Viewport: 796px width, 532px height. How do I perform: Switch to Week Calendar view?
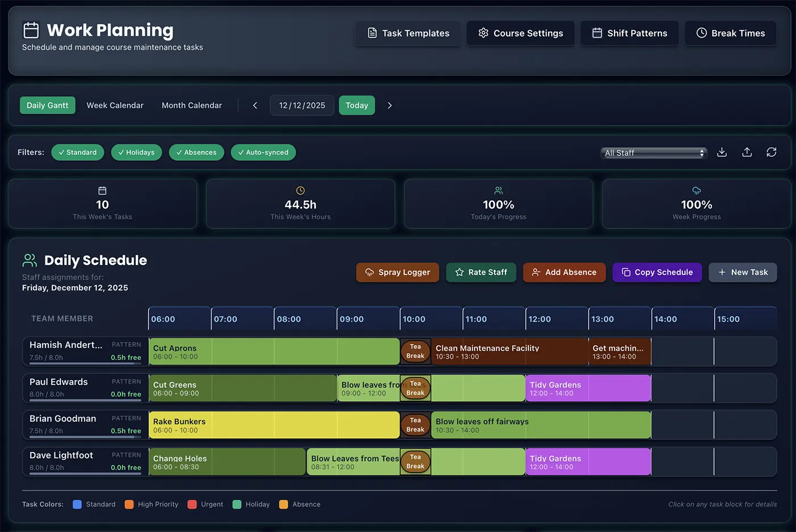click(115, 106)
